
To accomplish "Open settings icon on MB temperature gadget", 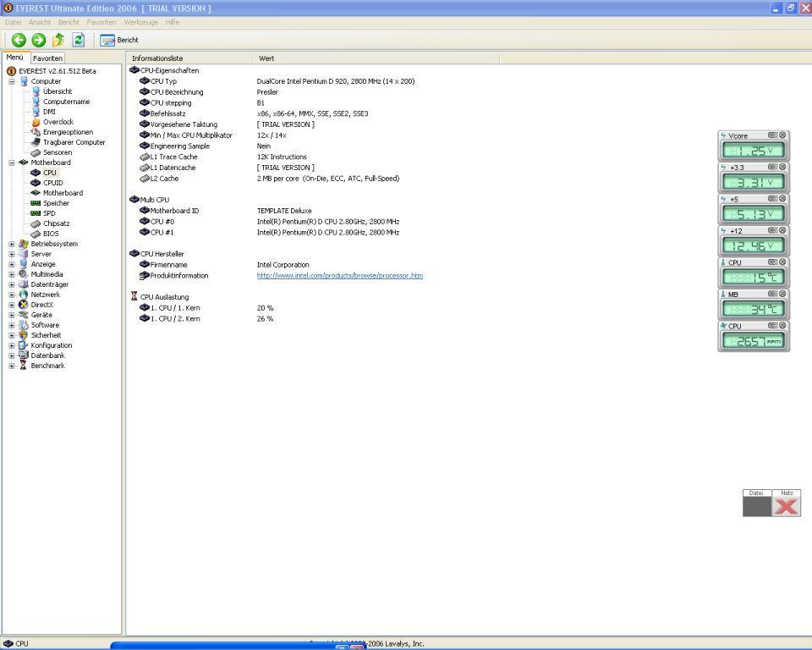I will pyautogui.click(x=772, y=294).
